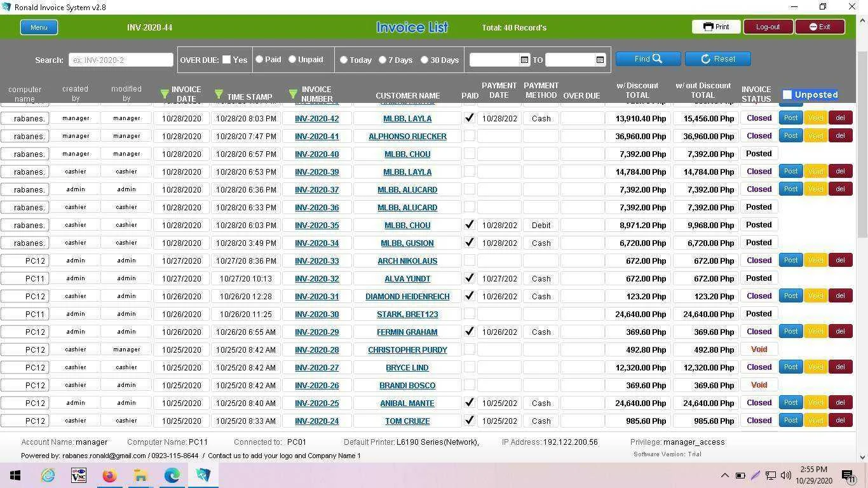Click Void status of INV-2020-26

click(759, 385)
